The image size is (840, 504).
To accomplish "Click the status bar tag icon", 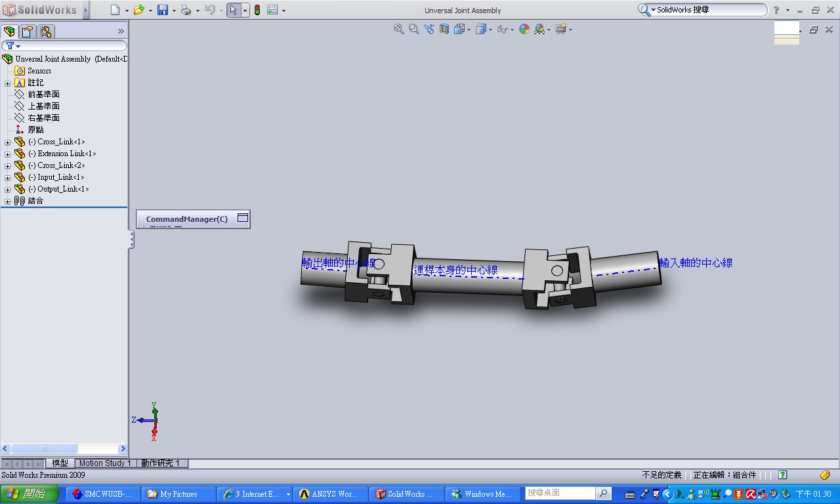I will coord(825,475).
